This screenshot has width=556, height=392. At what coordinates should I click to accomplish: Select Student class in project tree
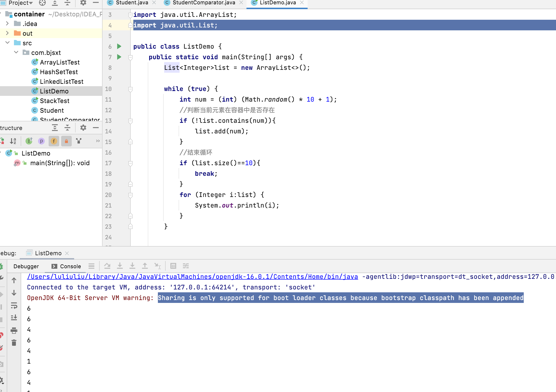click(x=52, y=111)
